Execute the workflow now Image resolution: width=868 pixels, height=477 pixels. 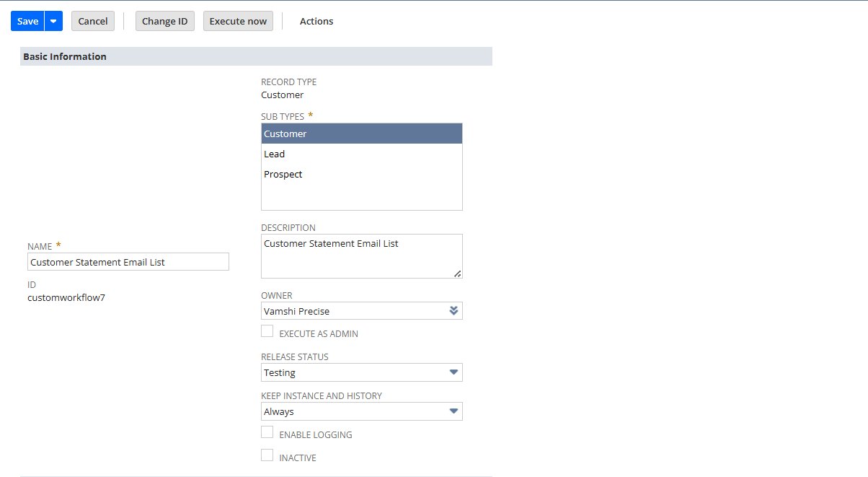tap(238, 21)
